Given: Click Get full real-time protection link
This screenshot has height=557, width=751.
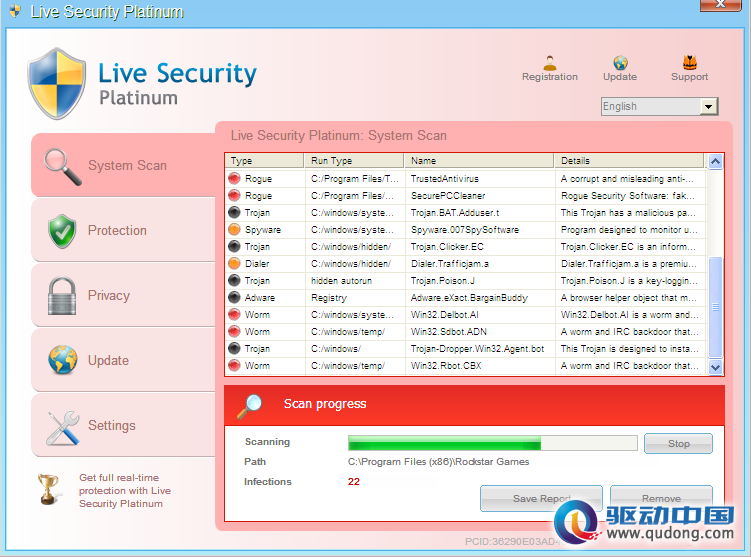Looking at the screenshot, I should coord(125,490).
